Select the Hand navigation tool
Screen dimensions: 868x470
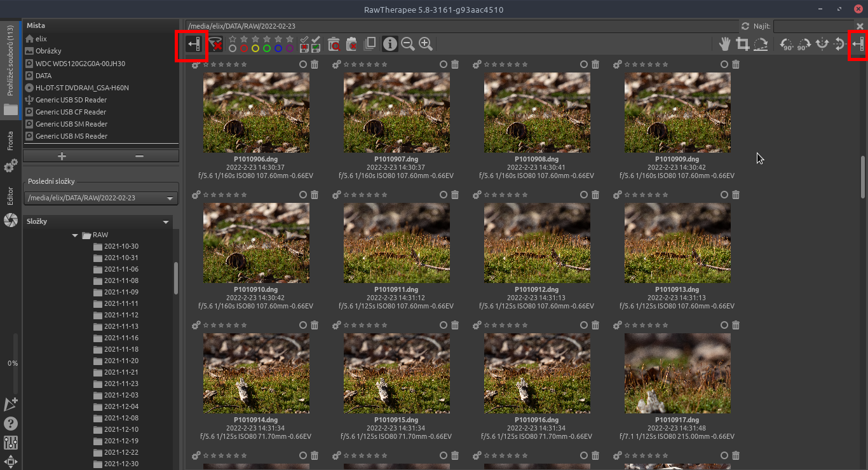pyautogui.click(x=724, y=44)
